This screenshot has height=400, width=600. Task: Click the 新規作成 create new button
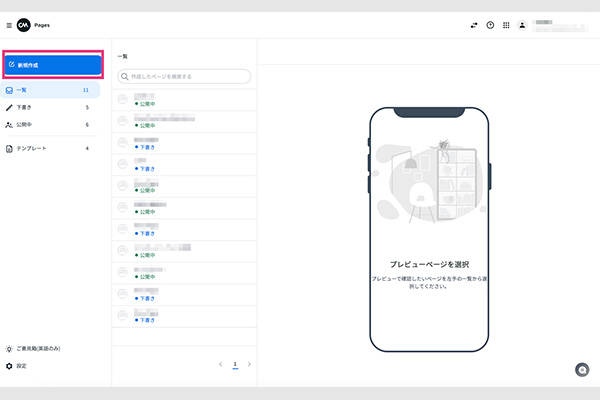(x=52, y=65)
